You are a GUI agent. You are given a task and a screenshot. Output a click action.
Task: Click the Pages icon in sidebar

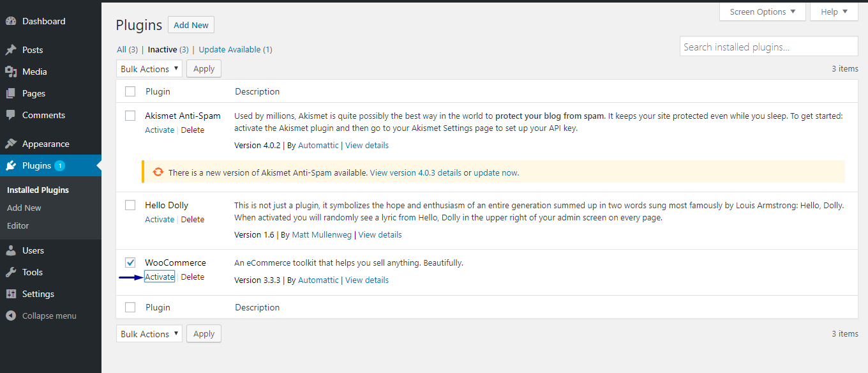click(x=11, y=93)
